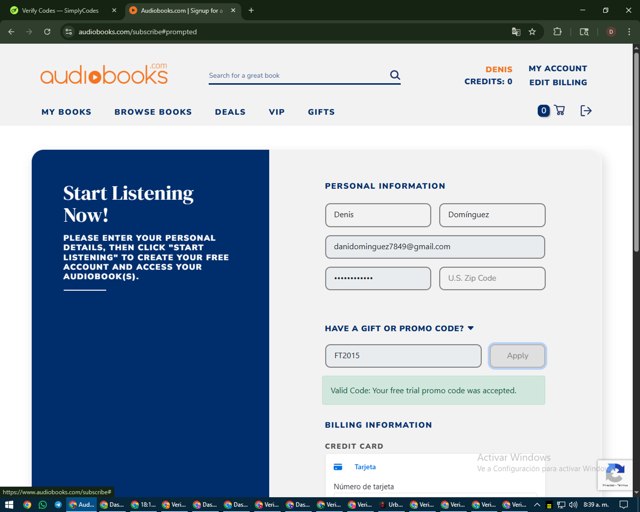Click the Edit Billing link
This screenshot has width=640, height=512.
pos(558,82)
